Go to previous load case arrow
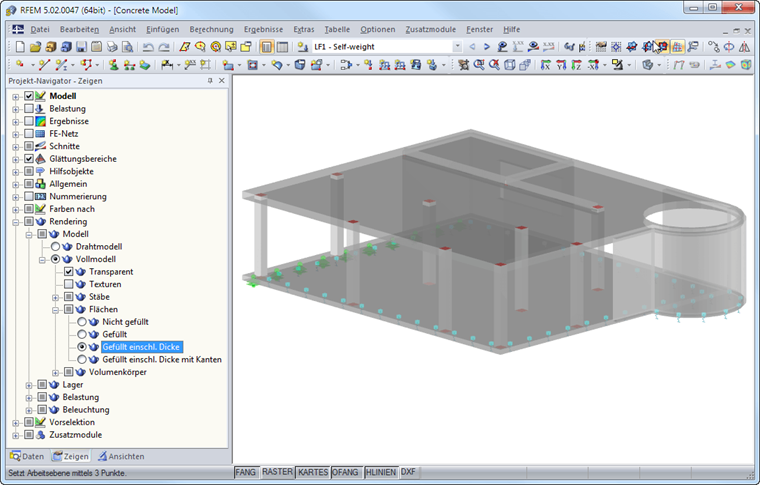The width and height of the screenshot is (760, 485). coord(473,47)
